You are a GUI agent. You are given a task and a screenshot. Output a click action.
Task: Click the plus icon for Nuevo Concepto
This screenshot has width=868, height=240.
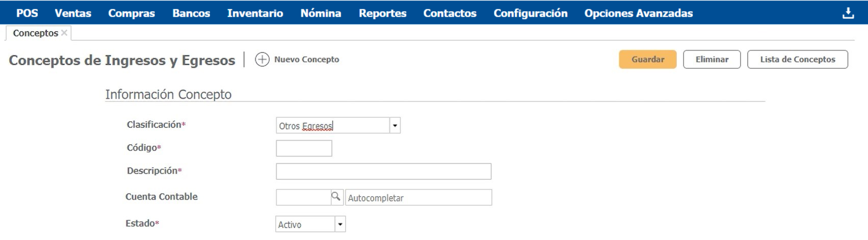coord(262,60)
